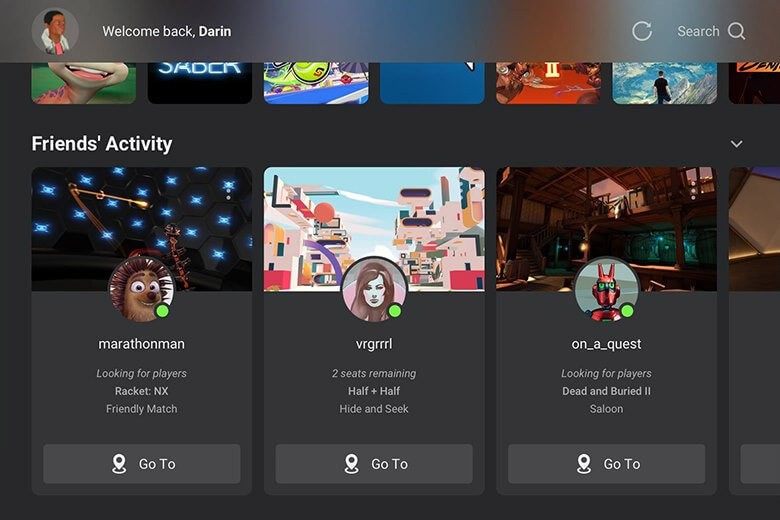
Task: Collapse the Friends' Activity section
Action: point(736,144)
